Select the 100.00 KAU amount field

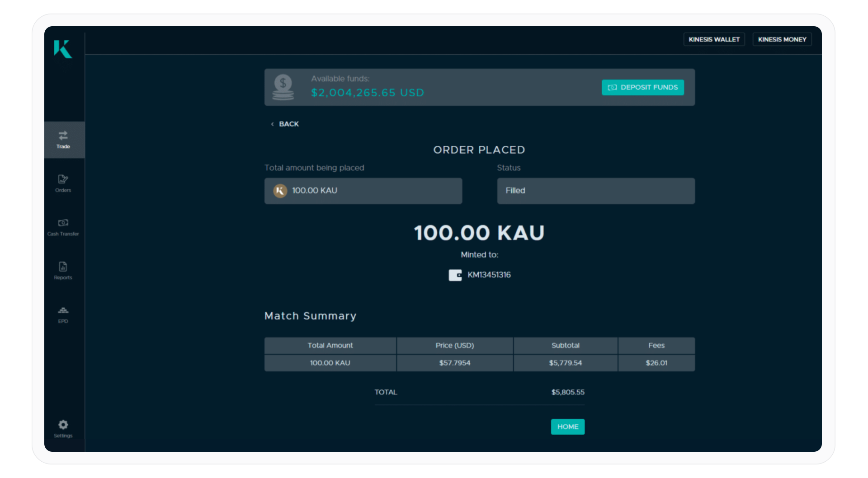(x=363, y=191)
